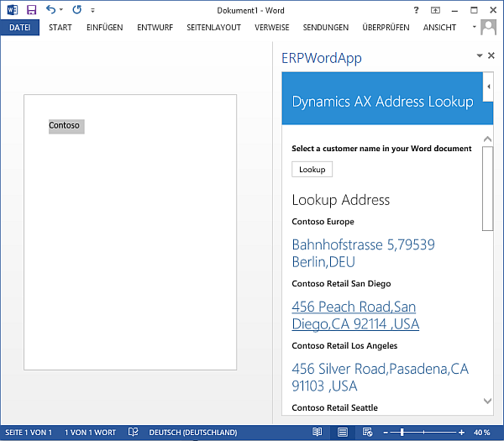Open proofing status book icon in status bar
This screenshot has width=504, height=441.
(x=134, y=432)
